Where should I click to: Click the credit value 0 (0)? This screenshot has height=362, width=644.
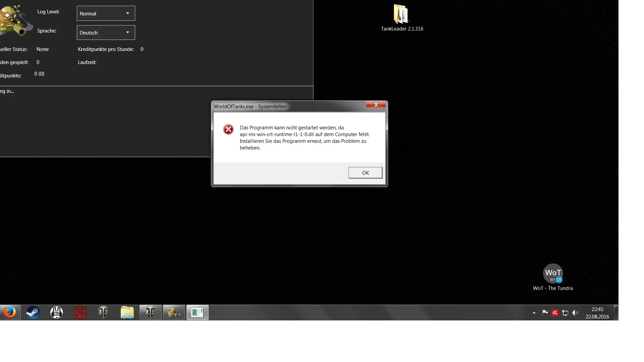click(x=39, y=74)
